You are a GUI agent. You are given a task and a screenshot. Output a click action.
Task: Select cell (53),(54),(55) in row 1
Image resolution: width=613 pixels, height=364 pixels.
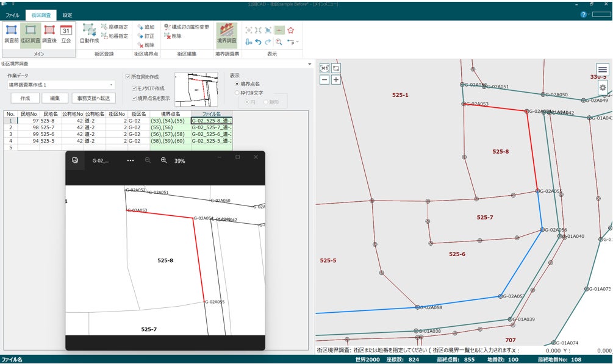(170, 121)
